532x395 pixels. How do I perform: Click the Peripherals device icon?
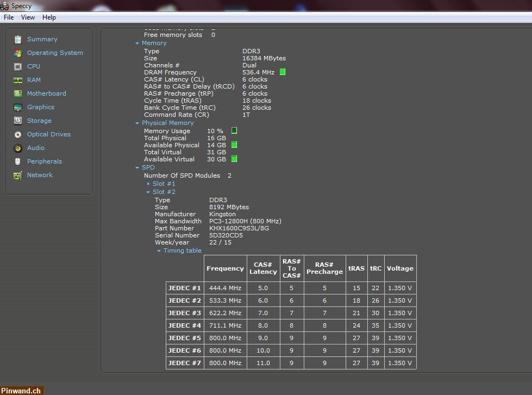tap(18, 161)
